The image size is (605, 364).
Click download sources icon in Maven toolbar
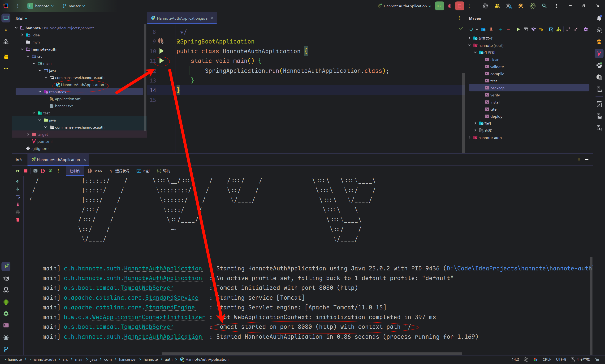coord(491,30)
